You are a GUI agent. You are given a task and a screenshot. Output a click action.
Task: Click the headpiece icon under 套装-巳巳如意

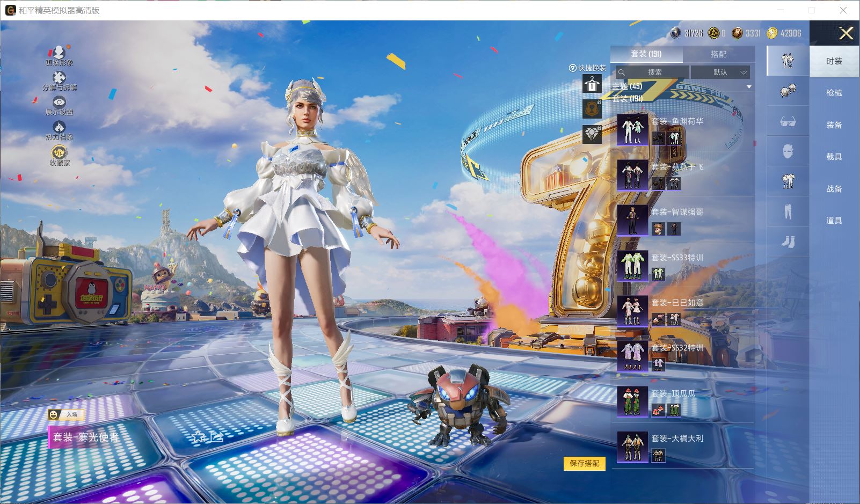coord(658,320)
